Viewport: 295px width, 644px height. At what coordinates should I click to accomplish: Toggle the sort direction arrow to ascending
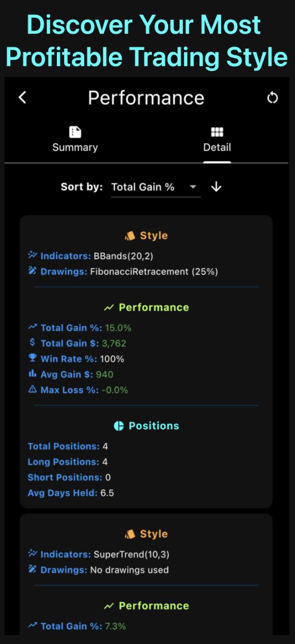pos(216,187)
